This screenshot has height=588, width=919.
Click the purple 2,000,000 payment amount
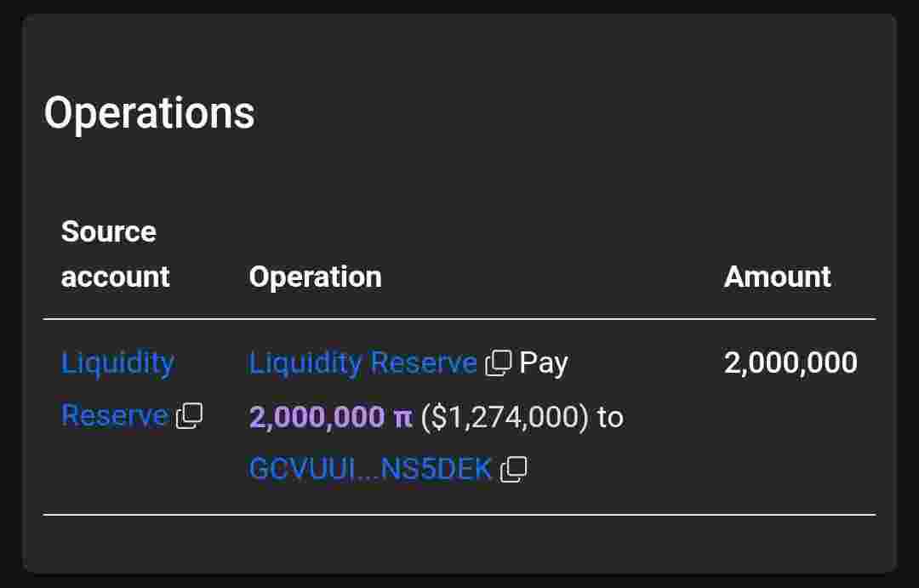pyautogui.click(x=317, y=418)
